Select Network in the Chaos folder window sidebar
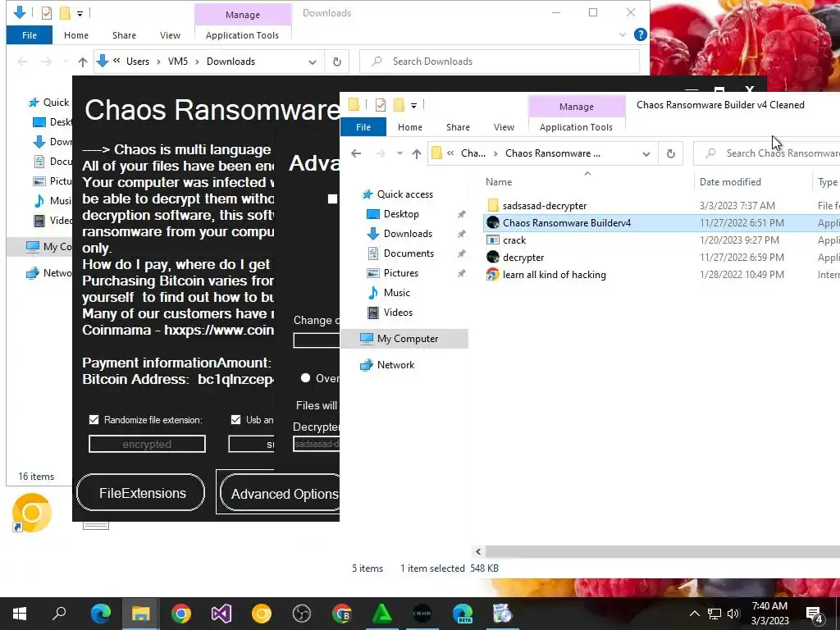This screenshot has width=840, height=630. [395, 365]
